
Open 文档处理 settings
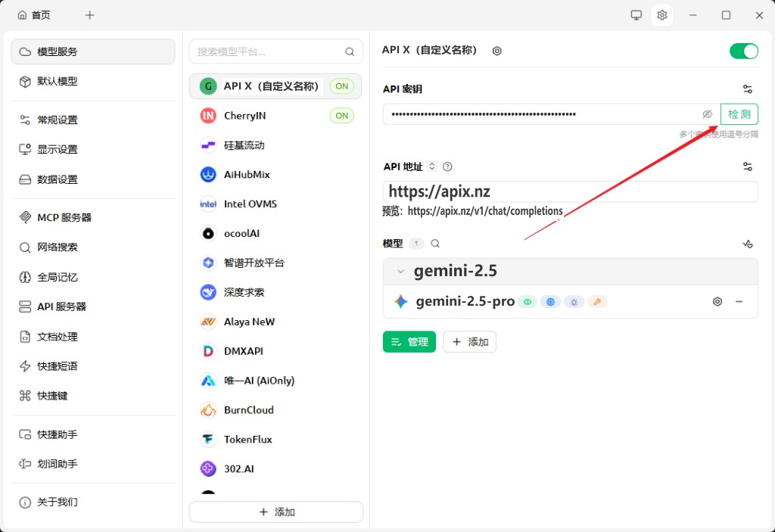pos(93,337)
